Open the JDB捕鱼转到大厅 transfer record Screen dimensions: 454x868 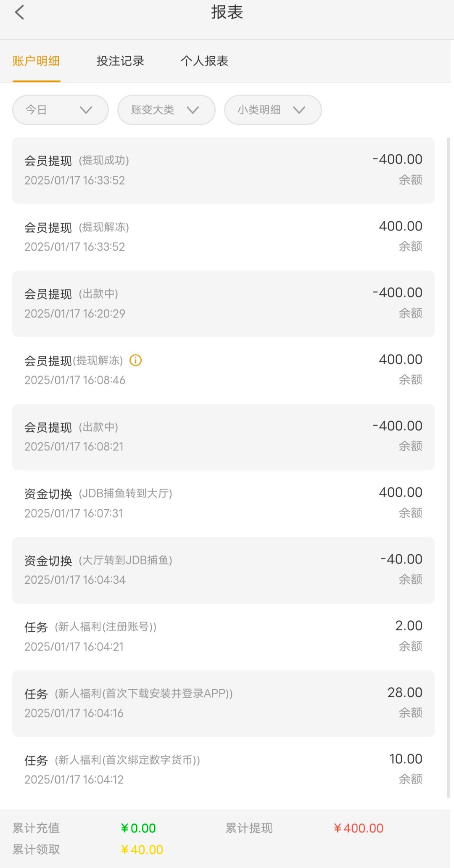point(223,503)
